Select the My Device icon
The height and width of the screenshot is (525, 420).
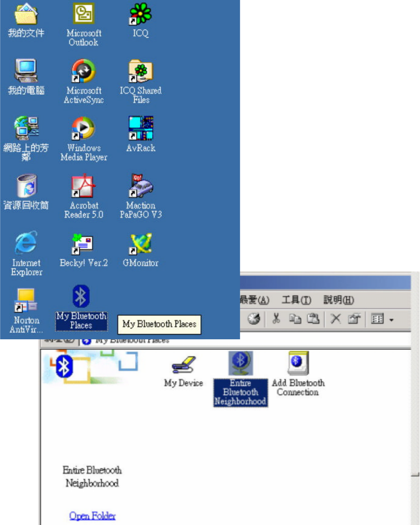point(183,371)
